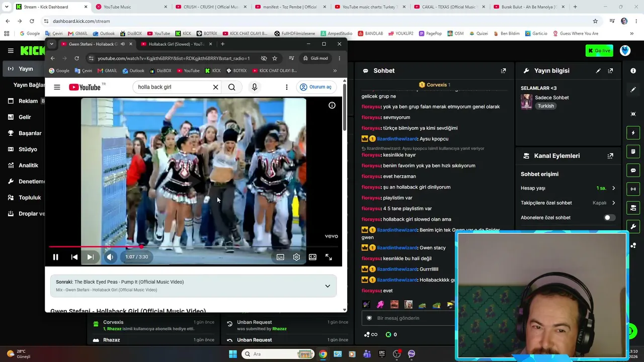The height and width of the screenshot is (362, 644).
Task: Open tab search dropdown in incognito window
Action: [51, 44]
